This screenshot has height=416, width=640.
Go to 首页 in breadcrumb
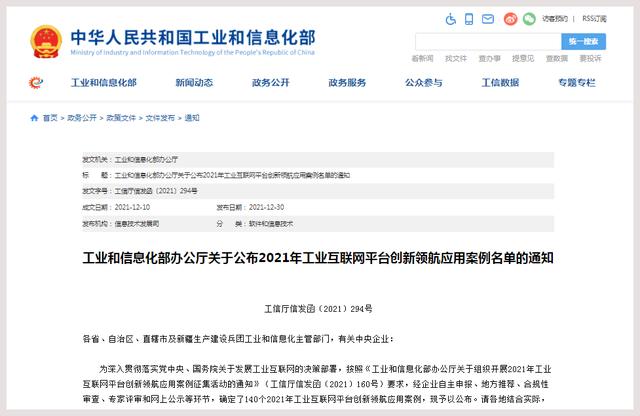[50, 118]
